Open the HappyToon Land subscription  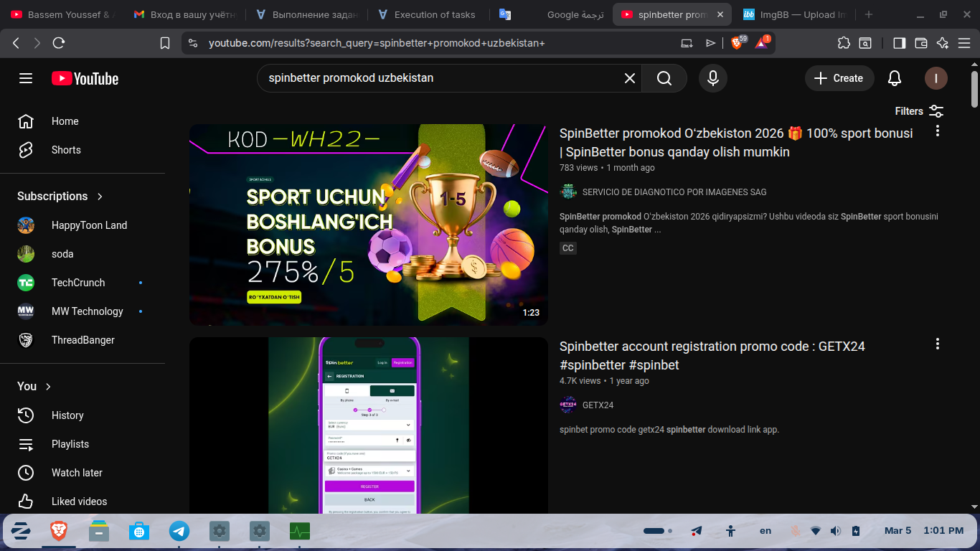click(x=83, y=225)
